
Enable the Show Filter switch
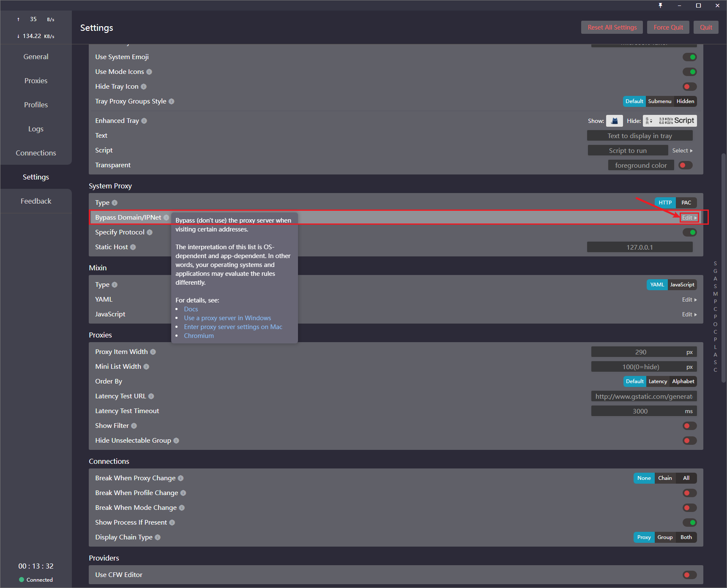[690, 426]
